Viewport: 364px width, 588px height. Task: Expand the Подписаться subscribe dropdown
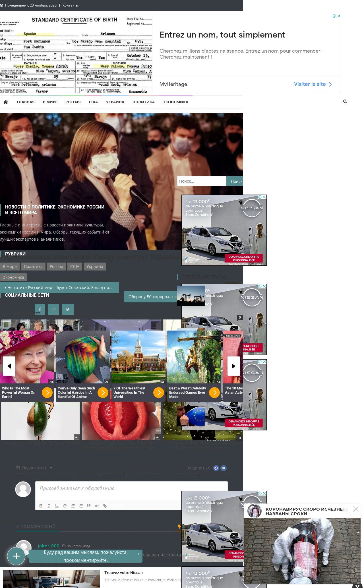click(x=34, y=468)
